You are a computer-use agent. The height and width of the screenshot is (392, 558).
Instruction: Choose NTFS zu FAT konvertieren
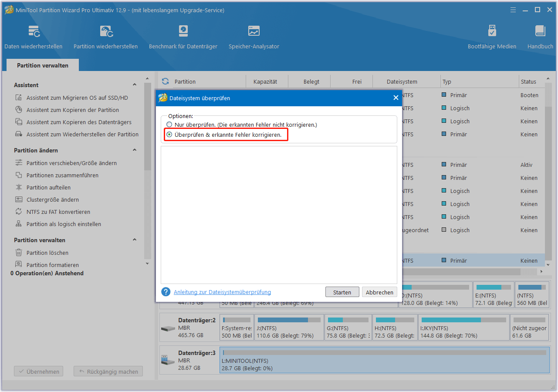click(x=58, y=212)
